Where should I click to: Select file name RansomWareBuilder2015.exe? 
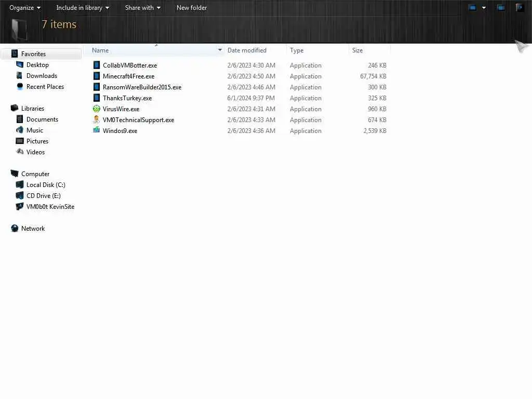click(x=142, y=87)
